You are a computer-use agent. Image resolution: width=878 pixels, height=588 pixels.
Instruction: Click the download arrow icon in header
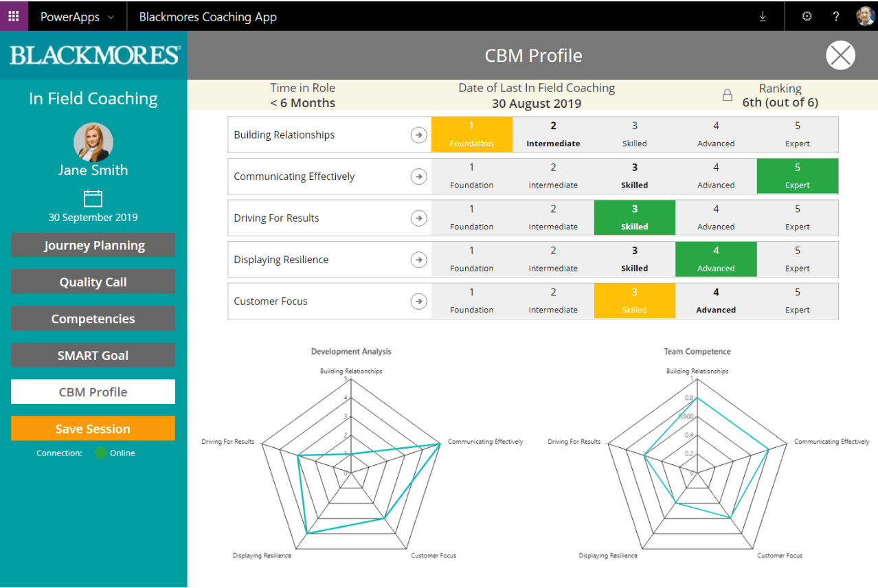click(763, 16)
